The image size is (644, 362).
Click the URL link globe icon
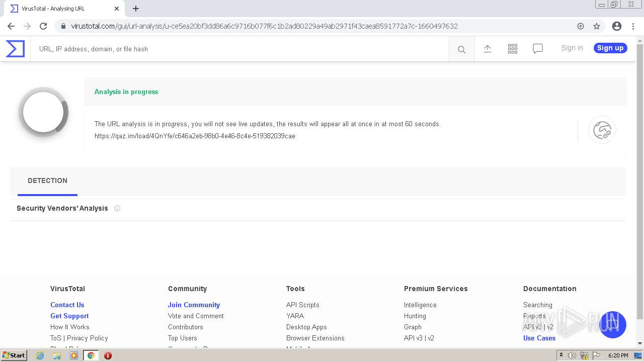point(602,130)
